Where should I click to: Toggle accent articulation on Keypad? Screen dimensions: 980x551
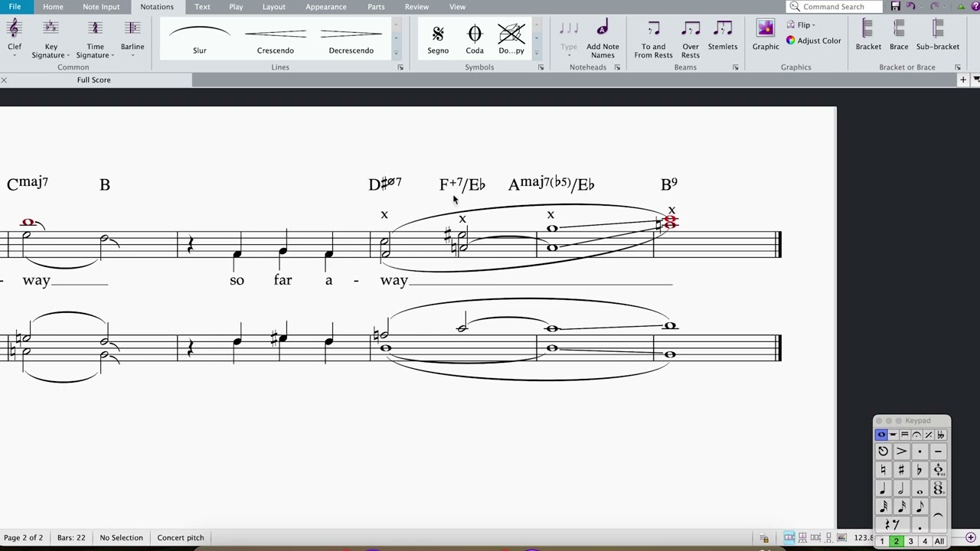point(901,452)
